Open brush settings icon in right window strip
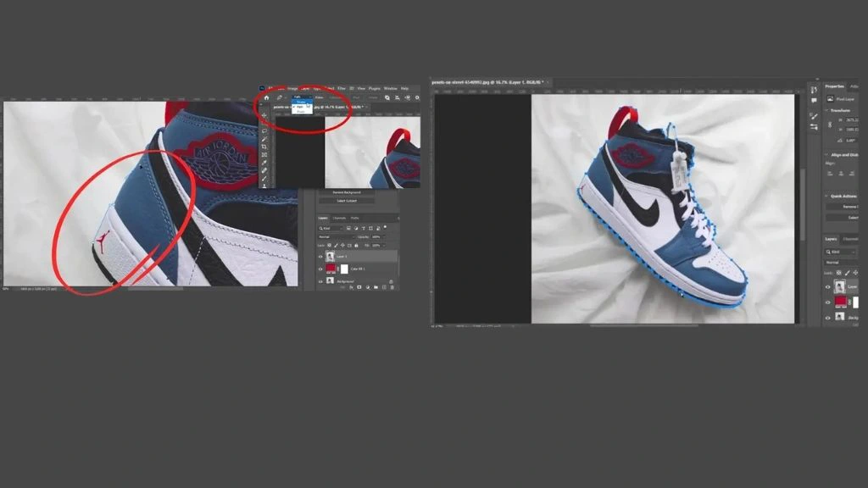 point(814,116)
